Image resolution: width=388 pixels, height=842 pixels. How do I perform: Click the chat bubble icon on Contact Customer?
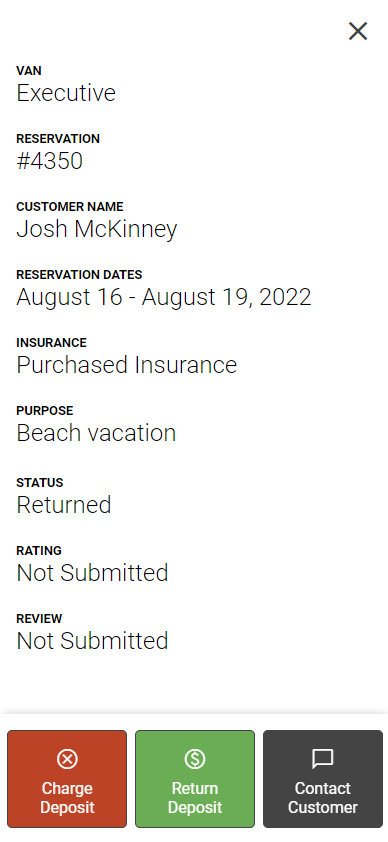coord(323,760)
